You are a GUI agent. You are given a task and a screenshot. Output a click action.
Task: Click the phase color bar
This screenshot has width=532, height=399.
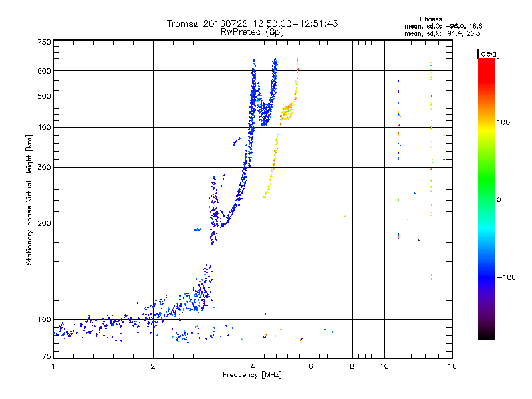[x=487, y=198]
